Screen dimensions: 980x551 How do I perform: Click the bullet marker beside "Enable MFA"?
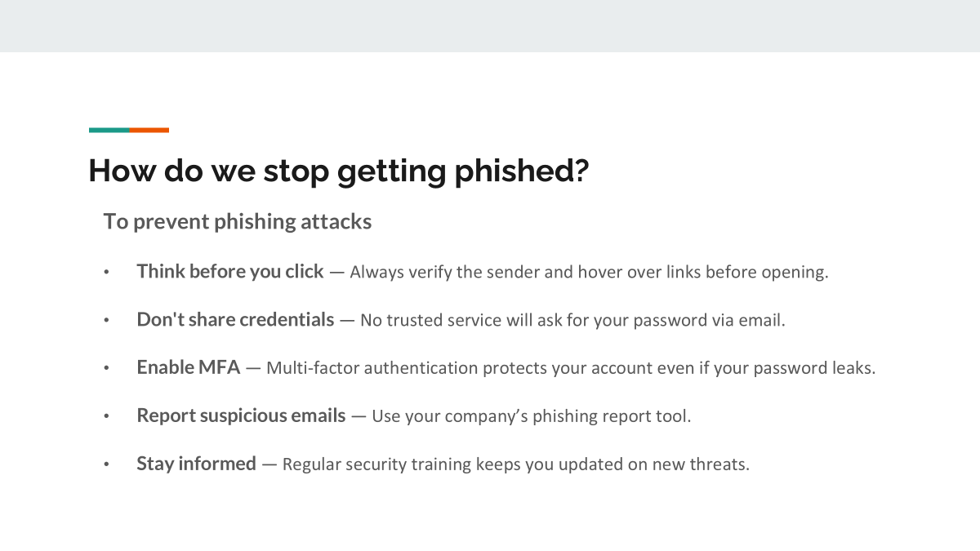pyautogui.click(x=105, y=369)
